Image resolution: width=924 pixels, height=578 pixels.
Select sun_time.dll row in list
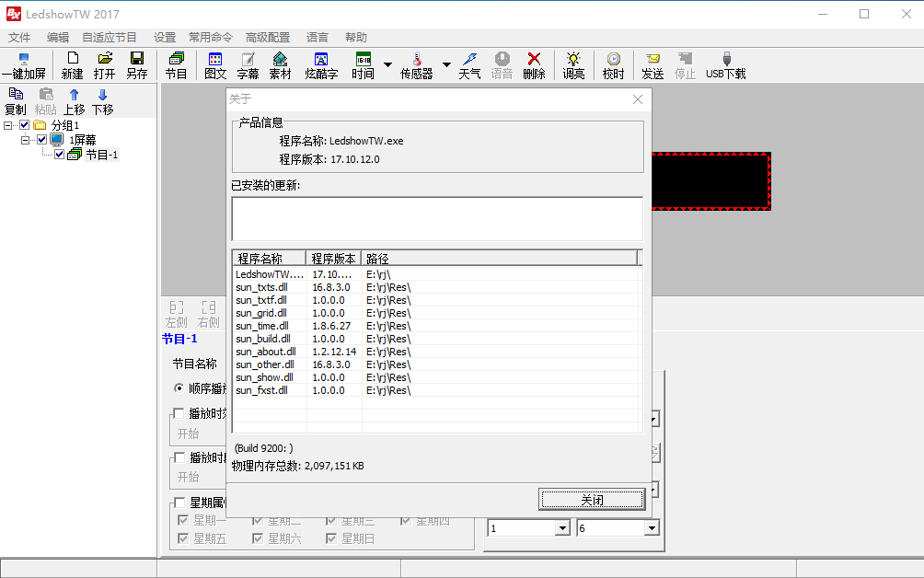pos(436,326)
